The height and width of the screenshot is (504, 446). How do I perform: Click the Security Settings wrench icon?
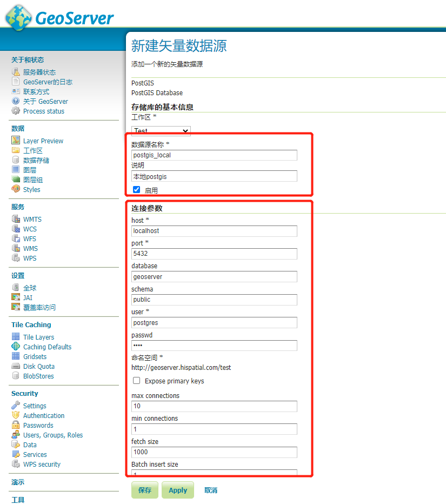pos(16,405)
